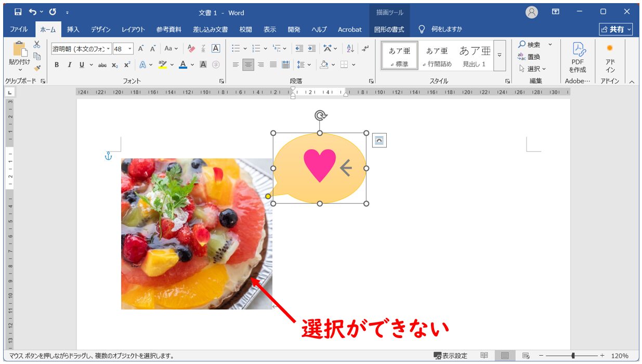Switch to the 図形の書式 tab
The width and height of the screenshot is (642, 364).
[x=389, y=30]
